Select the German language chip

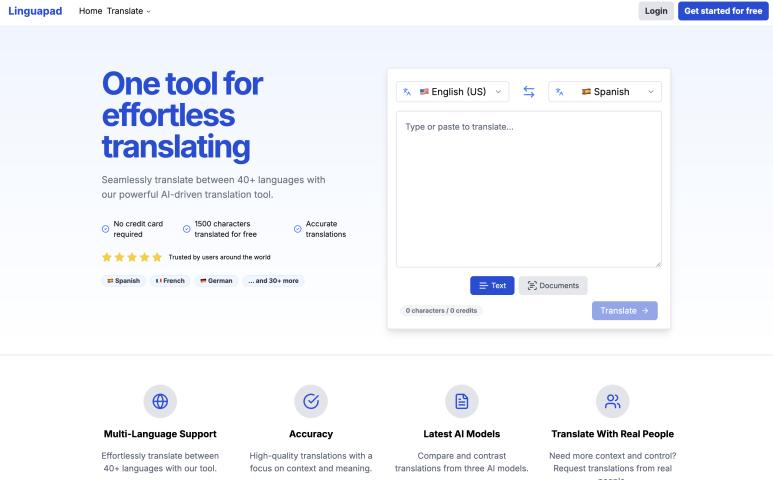(x=216, y=281)
